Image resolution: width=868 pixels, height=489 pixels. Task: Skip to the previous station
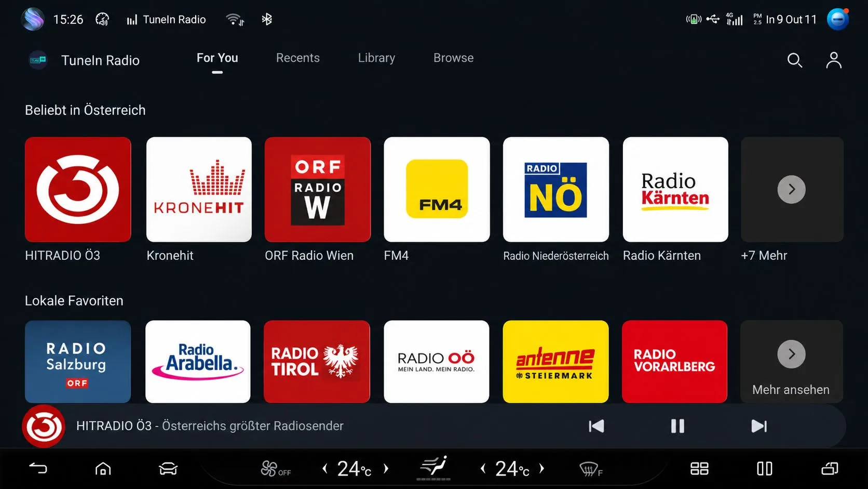coord(596,426)
